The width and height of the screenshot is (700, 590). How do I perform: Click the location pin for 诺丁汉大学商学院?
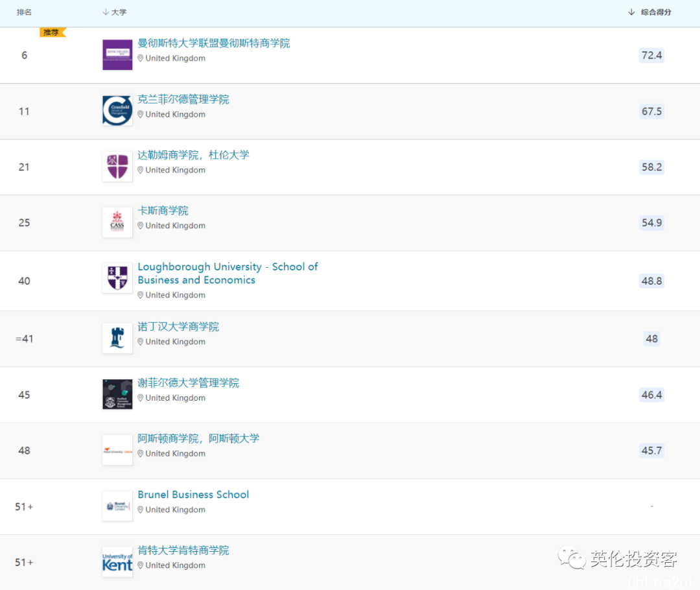[140, 342]
